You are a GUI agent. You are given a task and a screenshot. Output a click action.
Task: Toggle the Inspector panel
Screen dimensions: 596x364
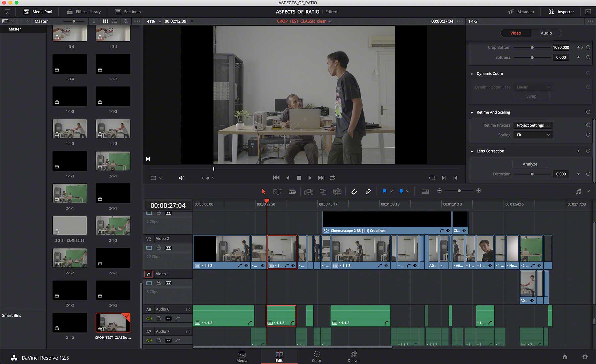561,12
